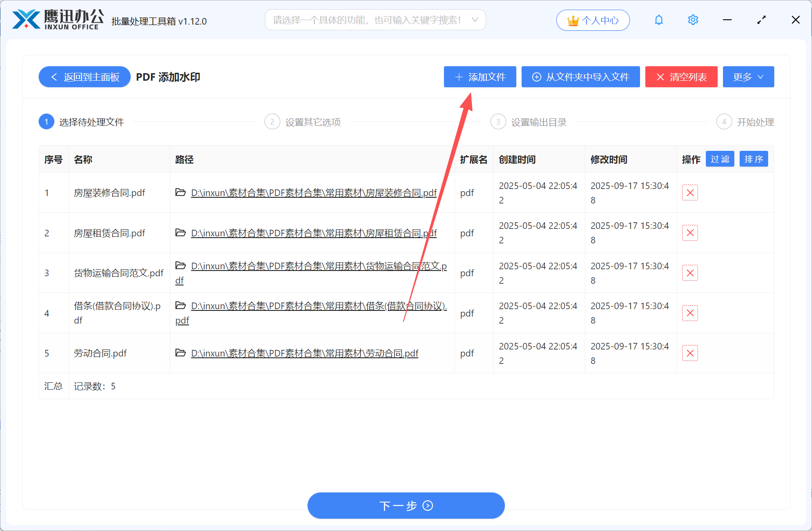Remove 货物运输合同范文.pdf using its X control

[690, 273]
